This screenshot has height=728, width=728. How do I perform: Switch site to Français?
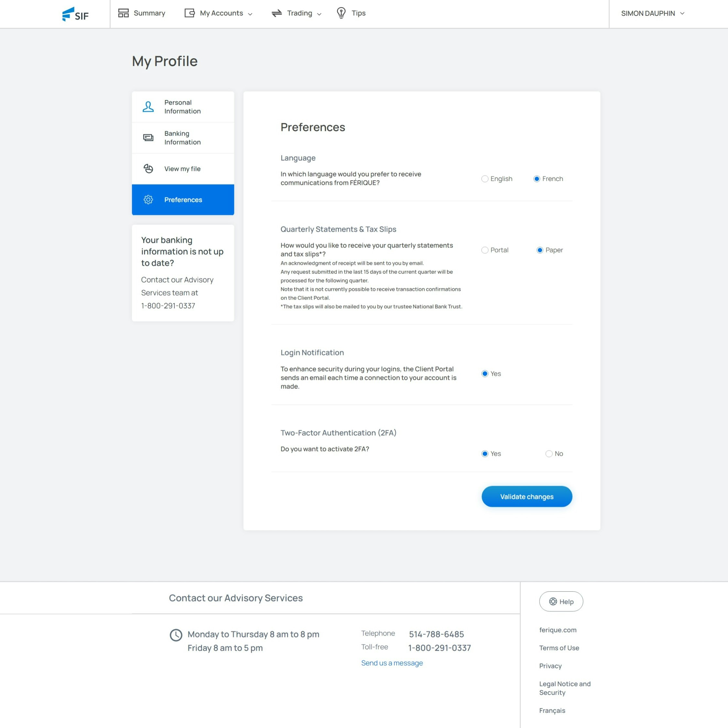[x=552, y=710]
